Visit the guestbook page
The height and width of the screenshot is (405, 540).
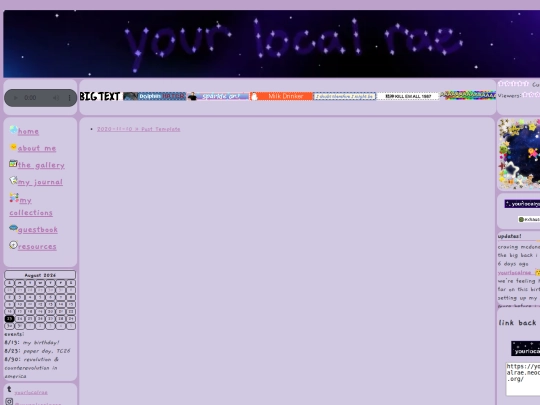pos(38,230)
